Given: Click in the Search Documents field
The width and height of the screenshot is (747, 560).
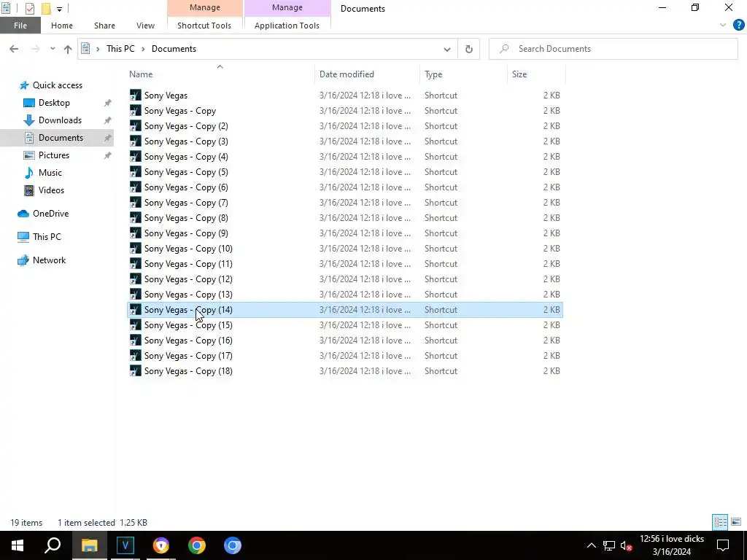Looking at the screenshot, I should 614,49.
